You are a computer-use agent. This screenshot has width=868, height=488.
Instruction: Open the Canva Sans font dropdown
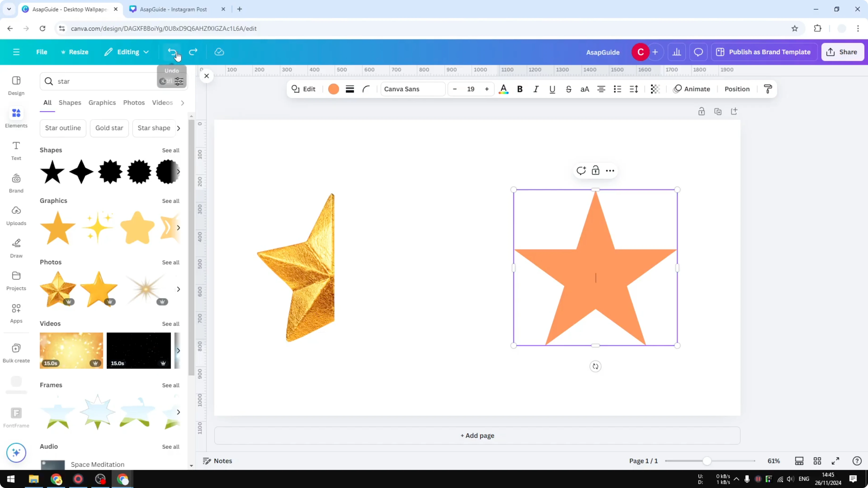(413, 89)
